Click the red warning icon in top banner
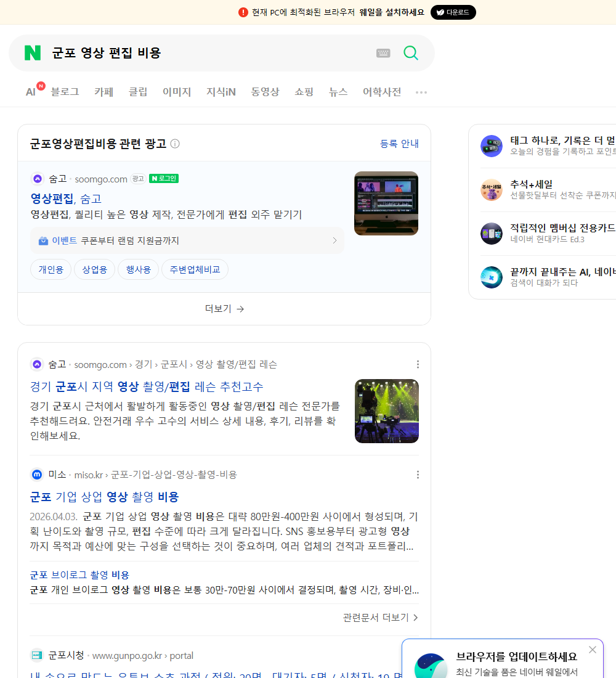The width and height of the screenshot is (616, 678). pos(243,12)
